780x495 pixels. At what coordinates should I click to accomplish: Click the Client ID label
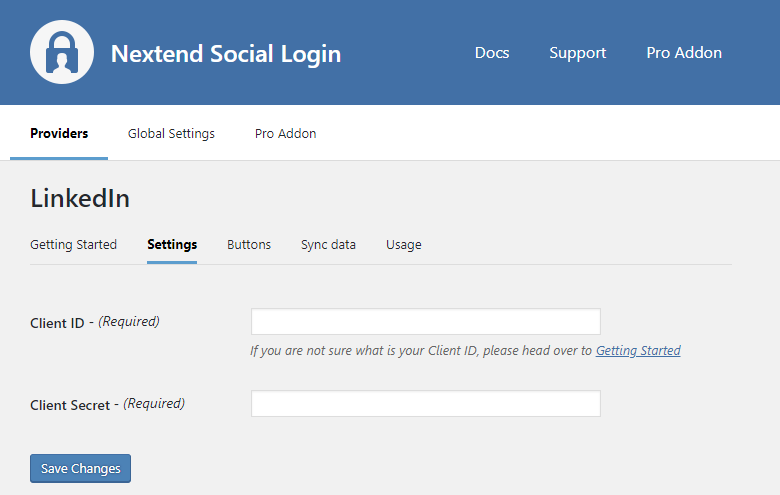57,323
